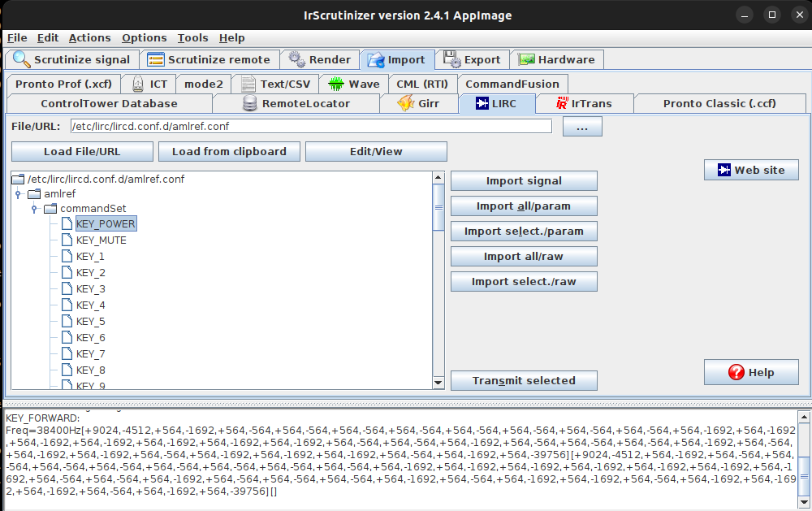The height and width of the screenshot is (511, 812).
Task: Open the Render tab
Action: click(320, 59)
